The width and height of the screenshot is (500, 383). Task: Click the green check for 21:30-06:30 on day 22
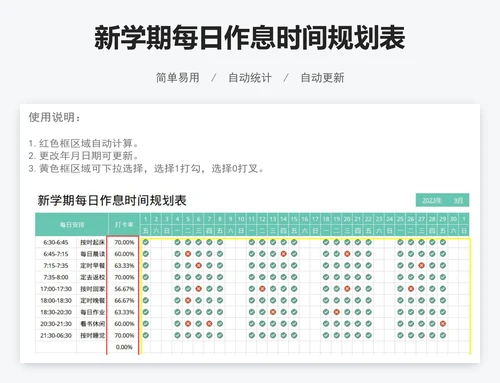(x=368, y=335)
